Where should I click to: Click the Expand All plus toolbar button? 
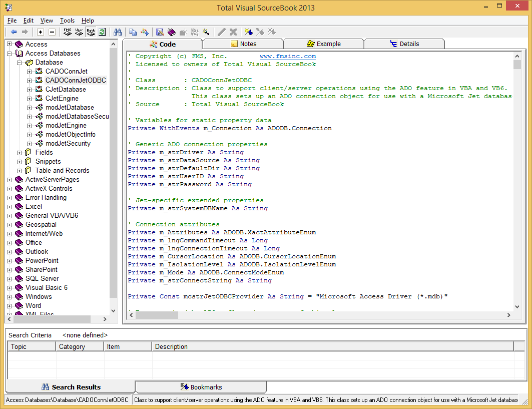(x=41, y=32)
